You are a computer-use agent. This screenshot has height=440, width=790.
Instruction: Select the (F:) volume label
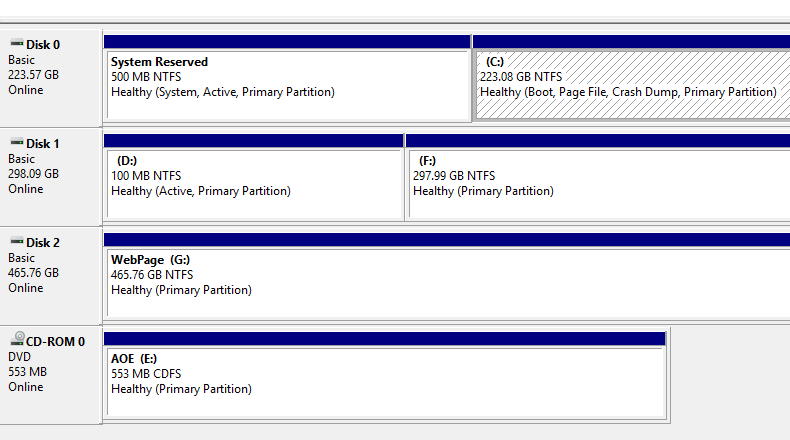pos(428,161)
